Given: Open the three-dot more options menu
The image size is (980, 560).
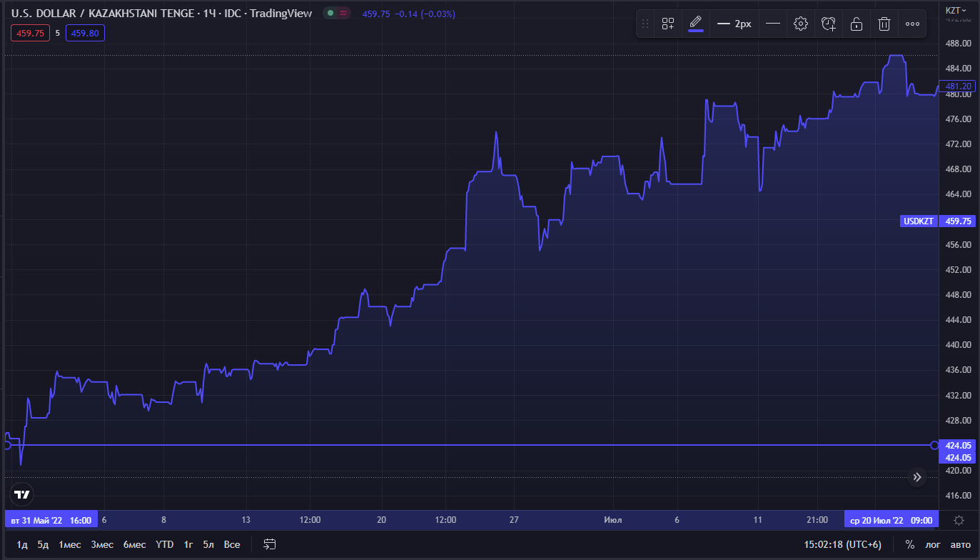Looking at the screenshot, I should click(912, 24).
